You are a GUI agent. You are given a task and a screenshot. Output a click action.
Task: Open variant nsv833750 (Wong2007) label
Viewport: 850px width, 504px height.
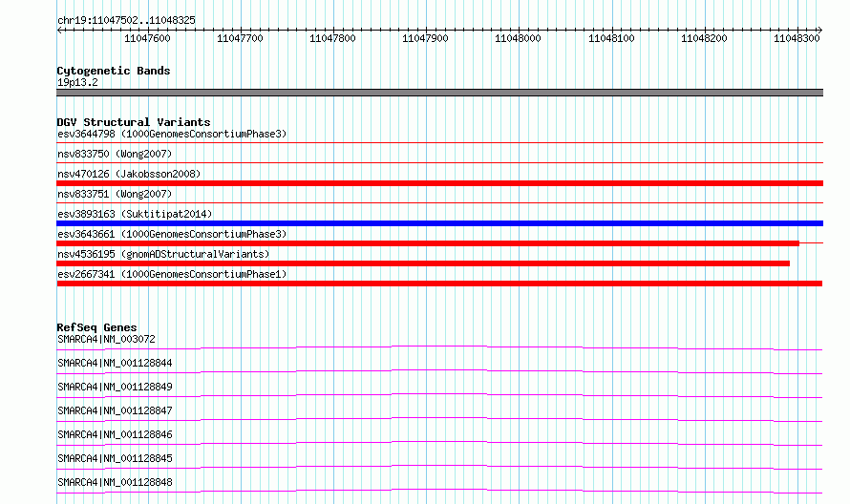(115, 154)
